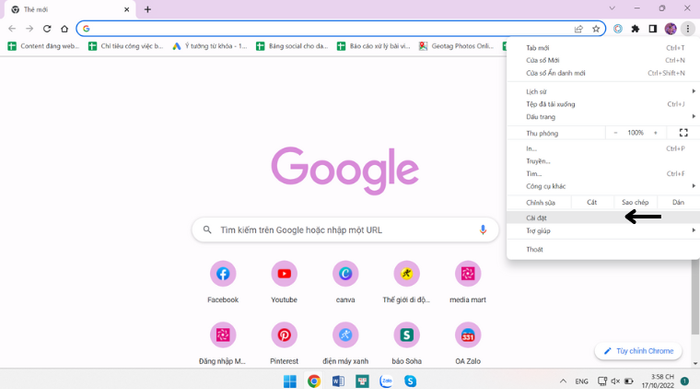This screenshot has width=700, height=389.
Task: Open Báo cáo xử lý bài vi... bookmark
Action: point(373,46)
